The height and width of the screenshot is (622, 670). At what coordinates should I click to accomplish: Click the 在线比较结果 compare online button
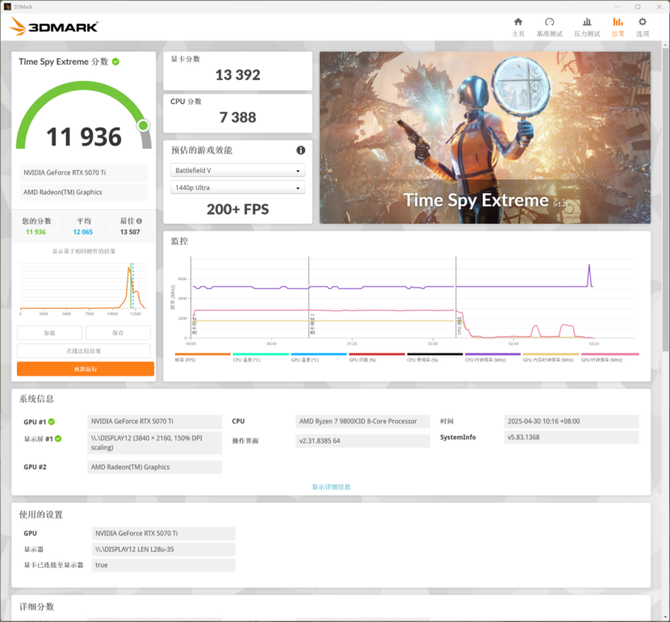(84, 351)
